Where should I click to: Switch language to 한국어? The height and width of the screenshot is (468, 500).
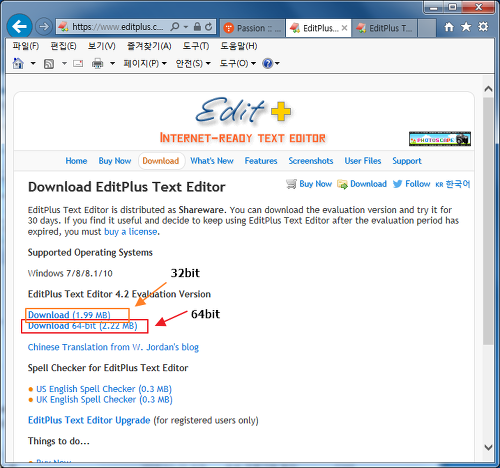point(453,184)
